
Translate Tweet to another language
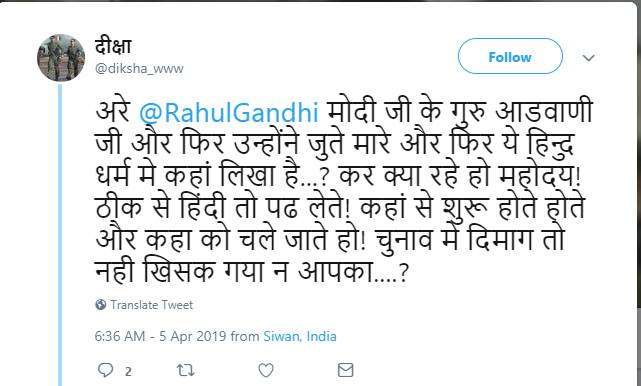coord(151,305)
